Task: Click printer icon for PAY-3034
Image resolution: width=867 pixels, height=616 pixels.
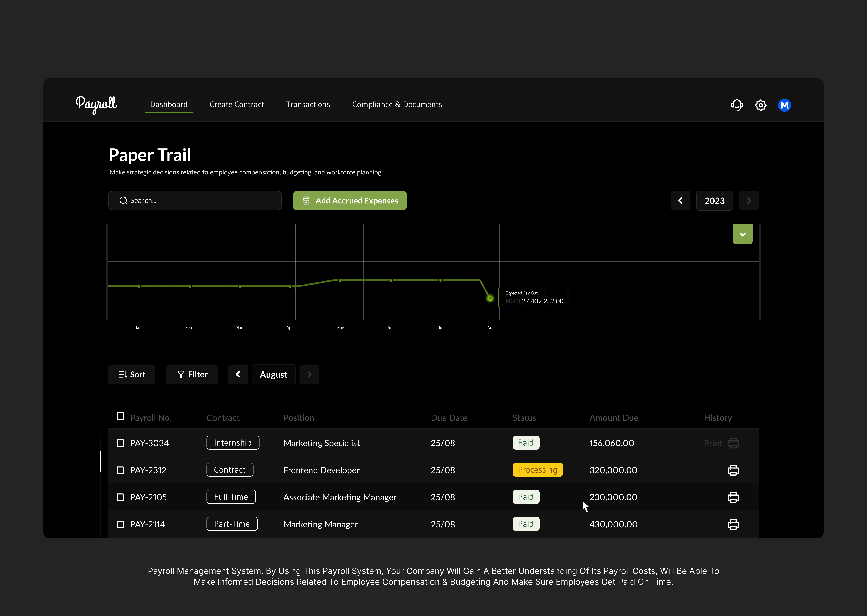Action: [x=733, y=443]
